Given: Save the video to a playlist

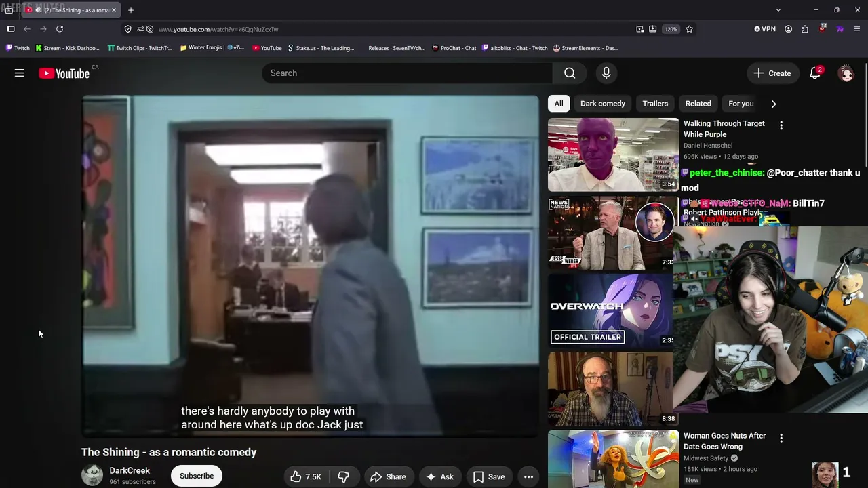Looking at the screenshot, I should (489, 476).
